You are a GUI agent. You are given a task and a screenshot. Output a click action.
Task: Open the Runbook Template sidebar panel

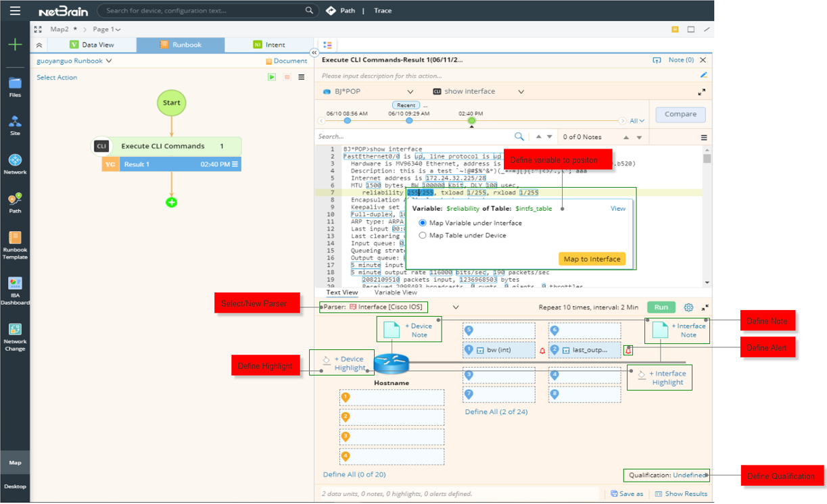pos(14,241)
